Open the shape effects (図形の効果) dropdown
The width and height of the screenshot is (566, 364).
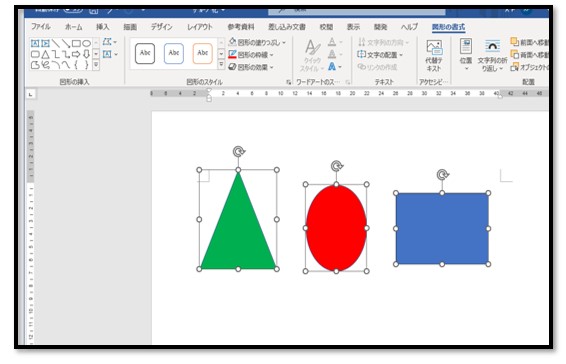tap(251, 67)
